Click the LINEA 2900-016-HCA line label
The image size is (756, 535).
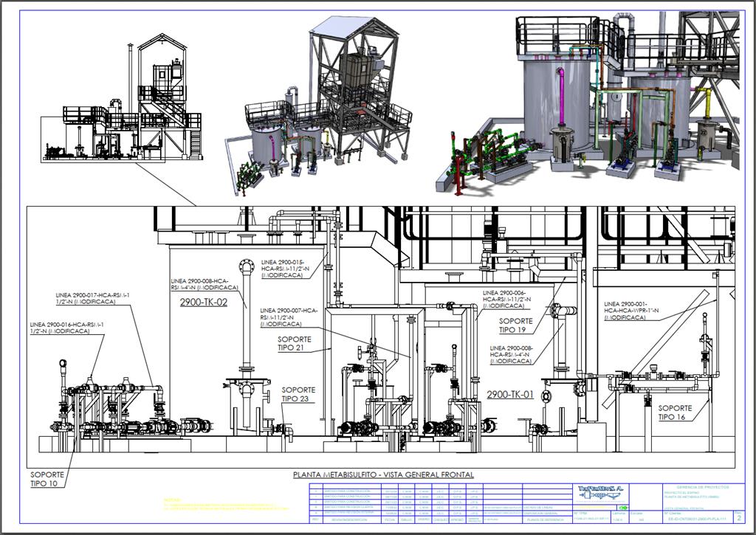click(66, 328)
